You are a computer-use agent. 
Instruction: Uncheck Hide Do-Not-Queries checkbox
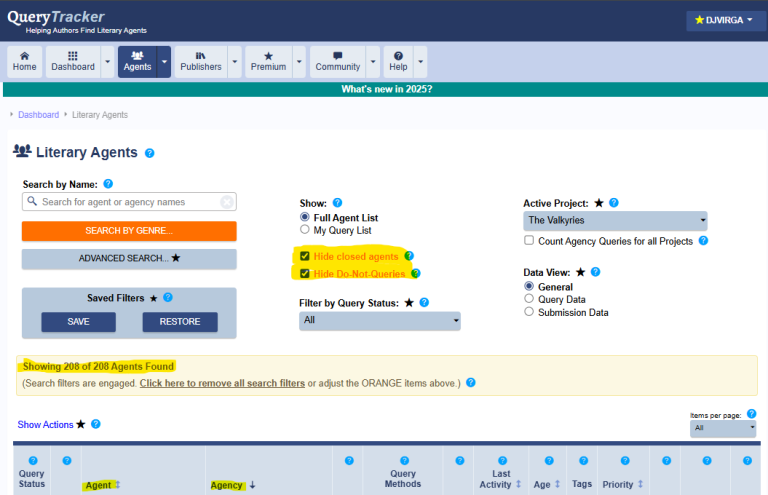[305, 273]
